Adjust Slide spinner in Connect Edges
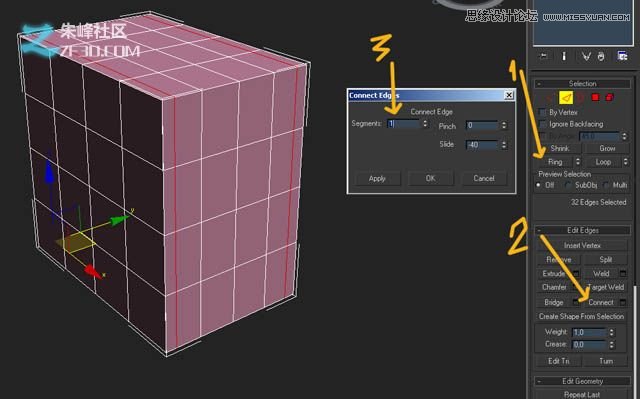The image size is (640, 399). pyautogui.click(x=504, y=144)
